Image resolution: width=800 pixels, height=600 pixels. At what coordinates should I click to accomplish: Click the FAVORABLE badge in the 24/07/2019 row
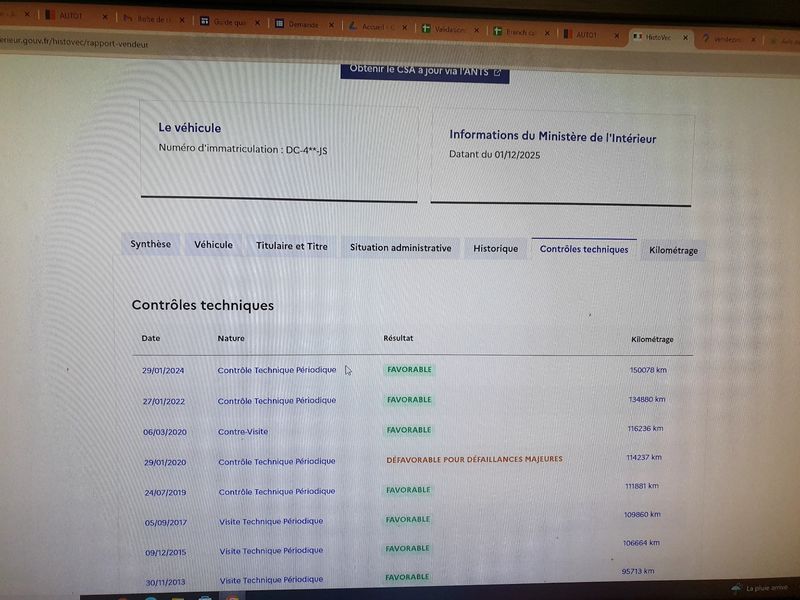(x=408, y=490)
